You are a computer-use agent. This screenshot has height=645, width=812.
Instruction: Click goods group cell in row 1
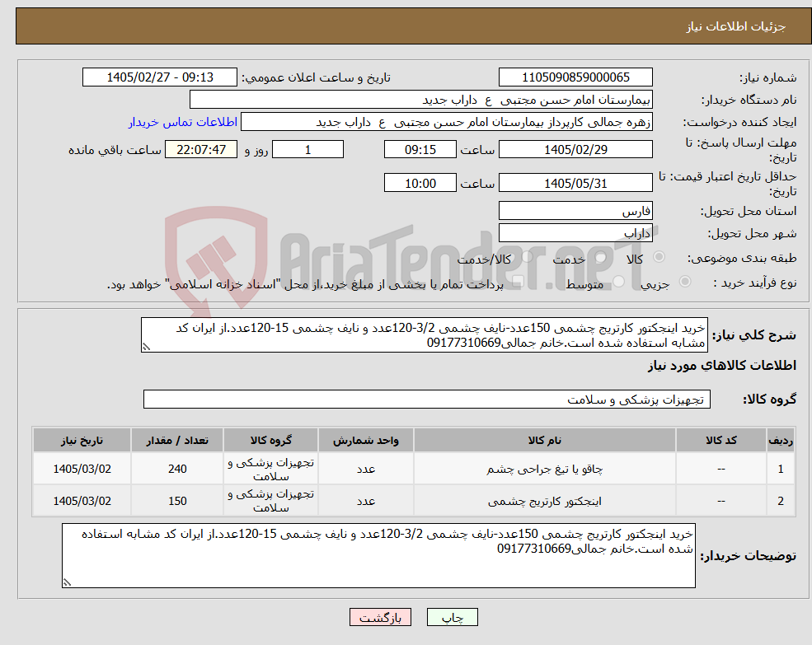pos(270,469)
